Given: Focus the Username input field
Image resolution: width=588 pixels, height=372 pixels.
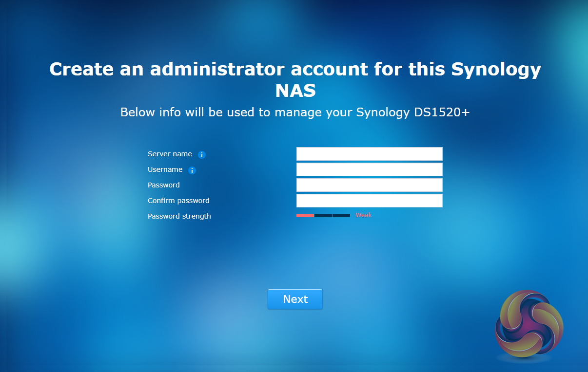Looking at the screenshot, I should coord(369,169).
